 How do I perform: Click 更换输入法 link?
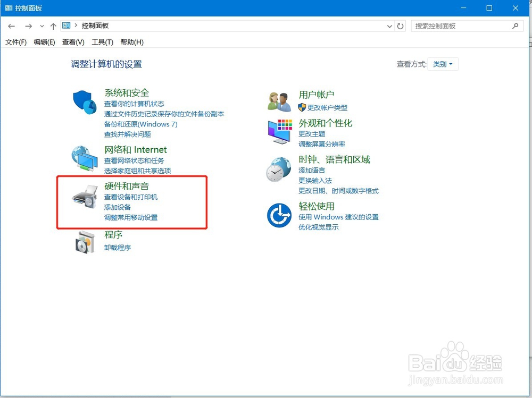coord(315,180)
